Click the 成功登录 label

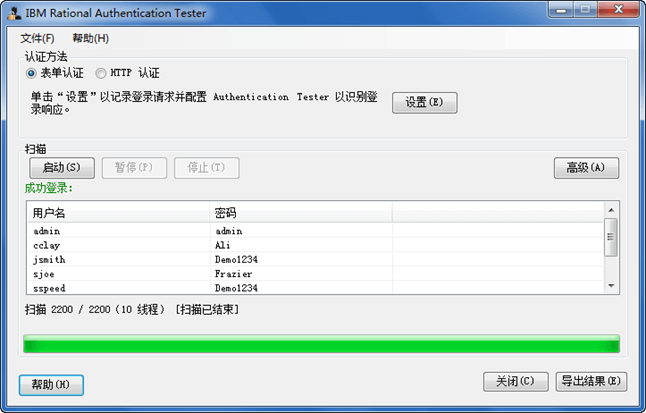(49, 188)
